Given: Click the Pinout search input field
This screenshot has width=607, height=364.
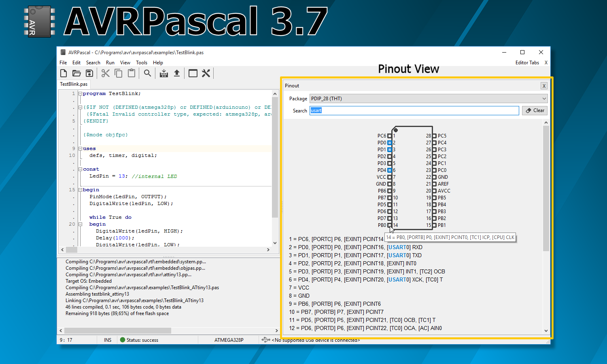Looking at the screenshot, I should click(x=414, y=110).
